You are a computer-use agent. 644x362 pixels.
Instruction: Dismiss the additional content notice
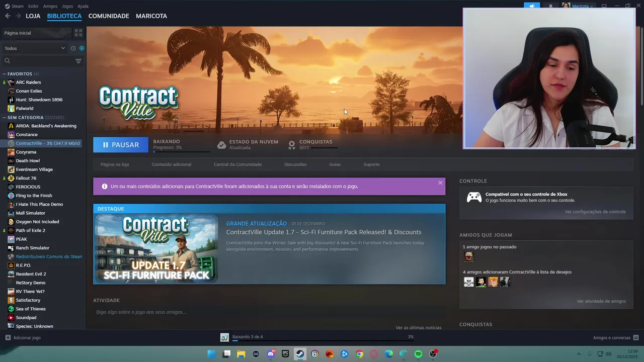(x=440, y=183)
